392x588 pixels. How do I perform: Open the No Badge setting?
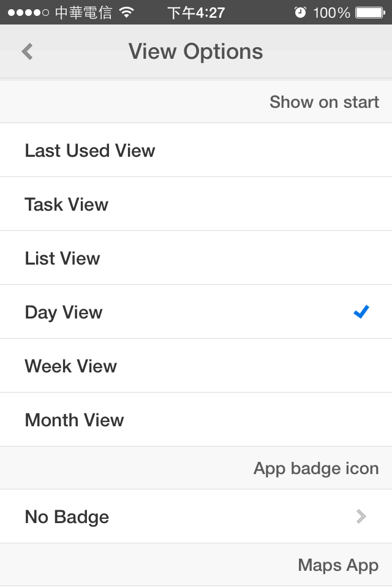(x=67, y=517)
